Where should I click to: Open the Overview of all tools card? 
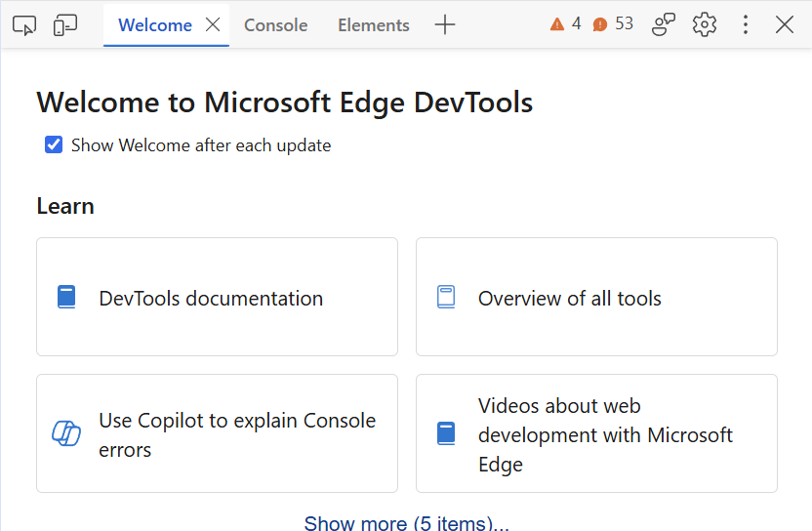[596, 297]
